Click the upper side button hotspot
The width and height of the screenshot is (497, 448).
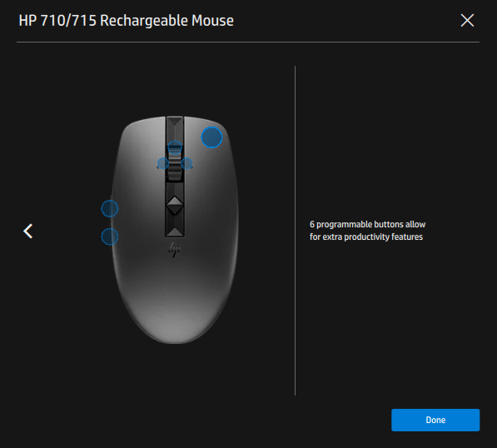[110, 209]
